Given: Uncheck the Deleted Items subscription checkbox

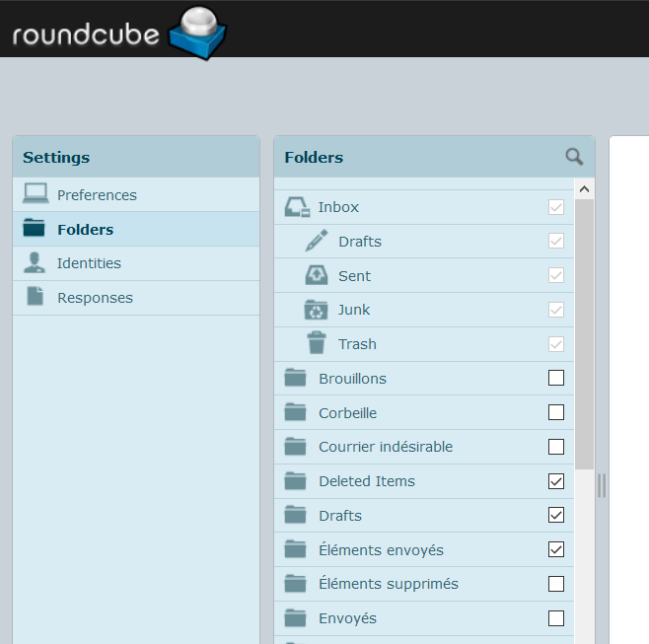Looking at the screenshot, I should click(556, 481).
